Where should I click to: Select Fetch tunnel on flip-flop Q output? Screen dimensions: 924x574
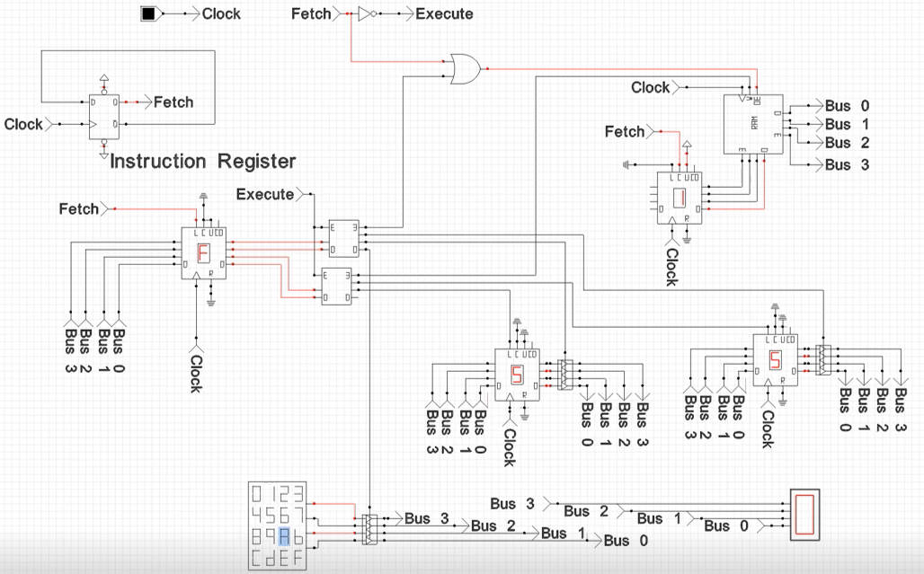tap(170, 102)
